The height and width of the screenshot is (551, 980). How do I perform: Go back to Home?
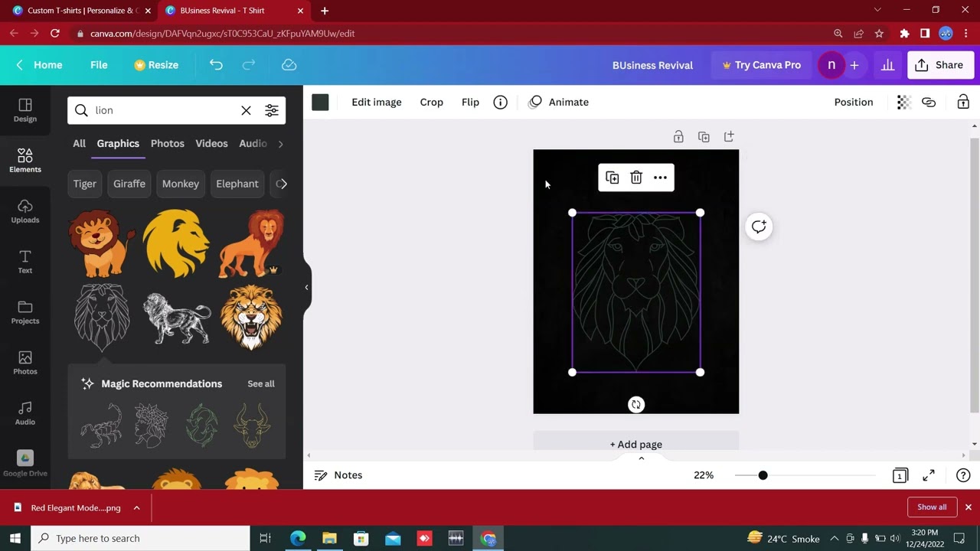[40, 65]
